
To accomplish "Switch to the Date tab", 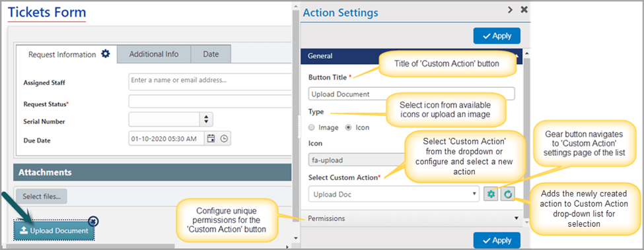I will [x=211, y=54].
